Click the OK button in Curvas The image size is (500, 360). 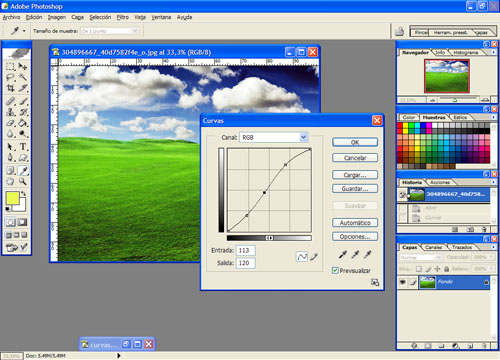pyautogui.click(x=355, y=142)
